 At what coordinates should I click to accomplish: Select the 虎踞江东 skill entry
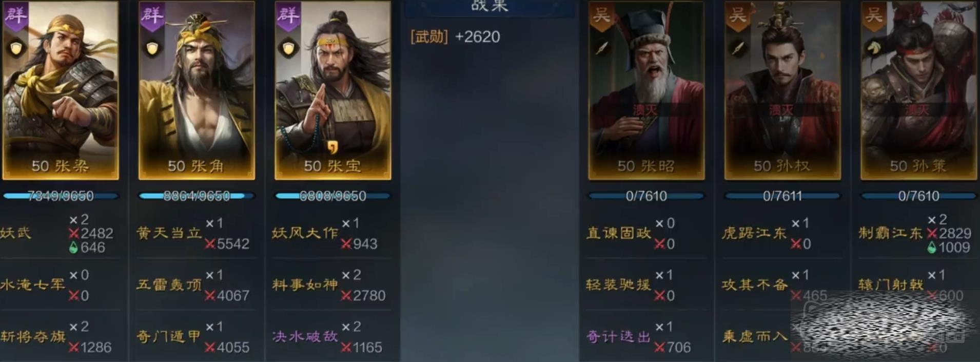[x=754, y=233]
